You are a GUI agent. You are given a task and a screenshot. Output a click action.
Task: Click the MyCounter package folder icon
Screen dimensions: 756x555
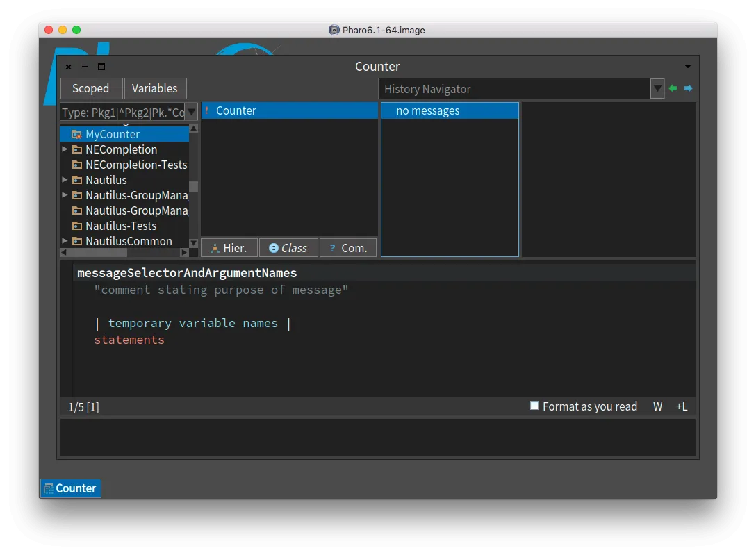pyautogui.click(x=76, y=134)
